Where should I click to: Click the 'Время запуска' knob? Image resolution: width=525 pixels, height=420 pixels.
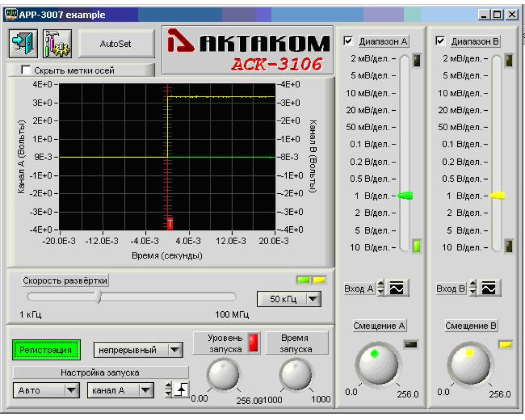296,374
